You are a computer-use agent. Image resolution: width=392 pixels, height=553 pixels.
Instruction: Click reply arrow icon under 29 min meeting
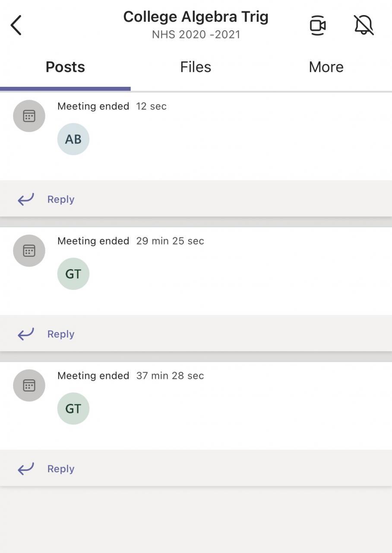click(26, 334)
